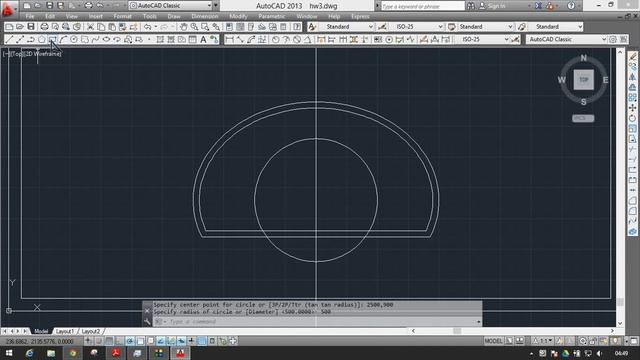This screenshot has height=360, width=640.
Task: Open the Table tool in Draw toolbar
Action: (192, 39)
